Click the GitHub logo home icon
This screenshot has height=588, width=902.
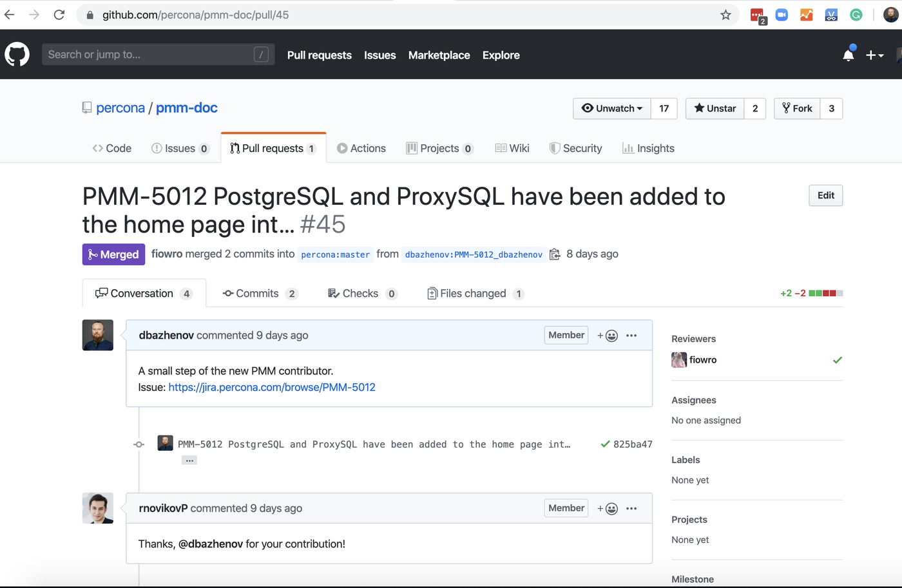click(x=17, y=54)
